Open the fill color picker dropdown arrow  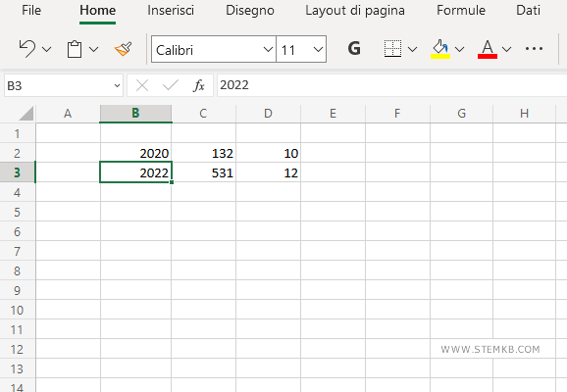pyautogui.click(x=460, y=49)
